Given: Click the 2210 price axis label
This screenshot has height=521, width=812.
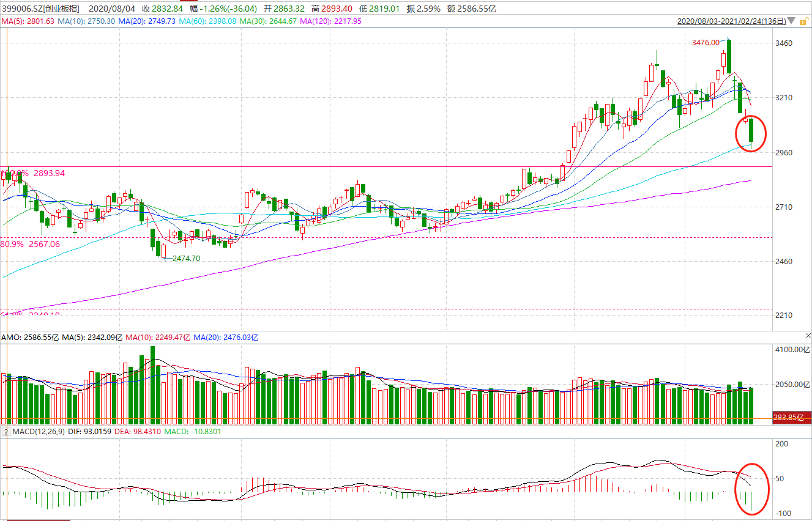Looking at the screenshot, I should pos(784,316).
